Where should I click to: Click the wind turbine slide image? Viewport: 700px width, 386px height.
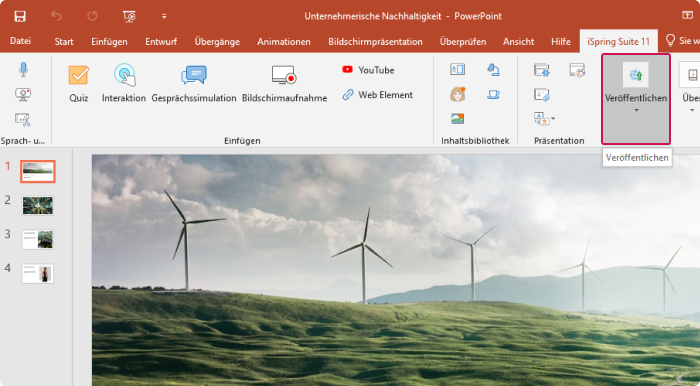tap(396, 270)
